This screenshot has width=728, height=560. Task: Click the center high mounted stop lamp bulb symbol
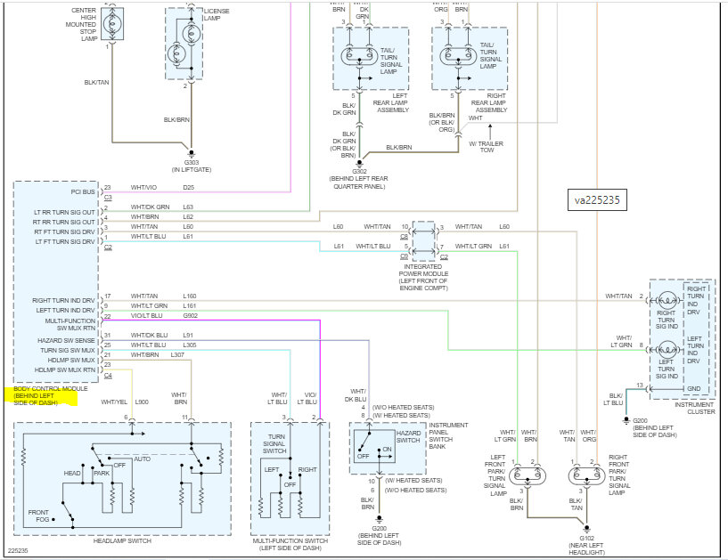[112, 23]
